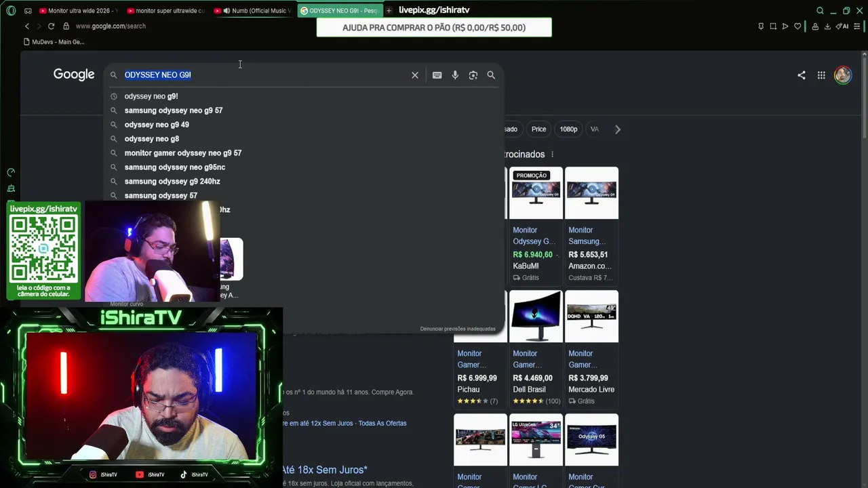Open the 'Monitor Odyssey G...' KaBuM! listing link
The height and width of the screenshot is (488, 868).
pyautogui.click(x=534, y=236)
